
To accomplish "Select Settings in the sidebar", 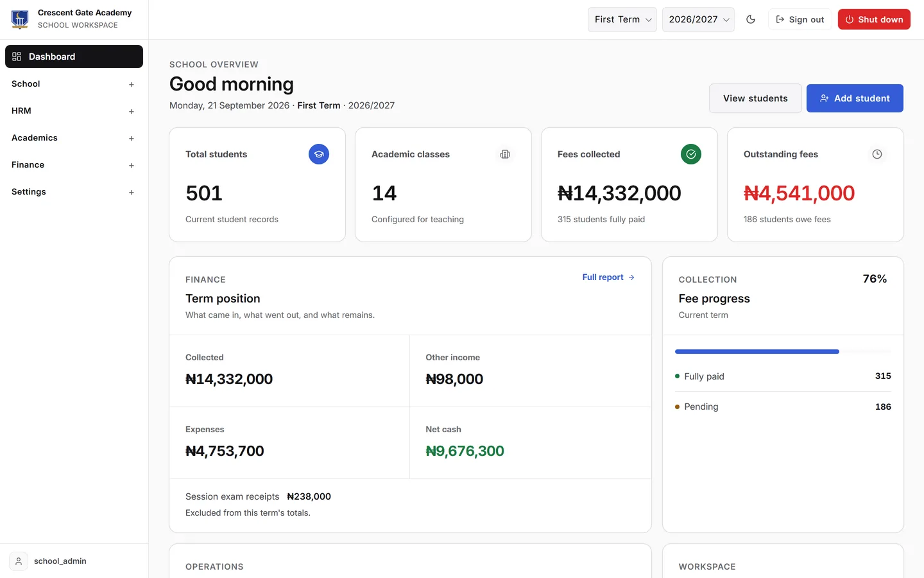I will pyautogui.click(x=74, y=191).
